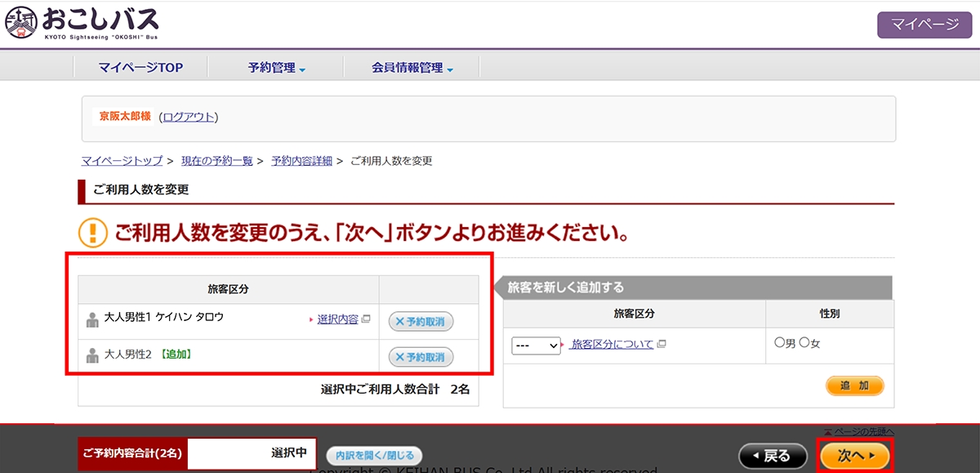This screenshot has width=980, height=473.
Task: Click ページの先頭へ top-of-page link
Action: click(x=858, y=431)
